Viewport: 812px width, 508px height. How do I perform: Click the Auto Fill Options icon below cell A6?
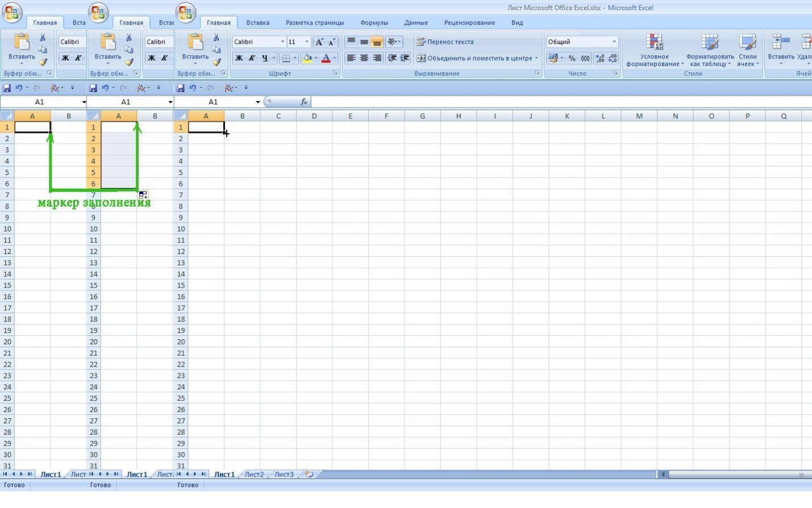click(143, 195)
